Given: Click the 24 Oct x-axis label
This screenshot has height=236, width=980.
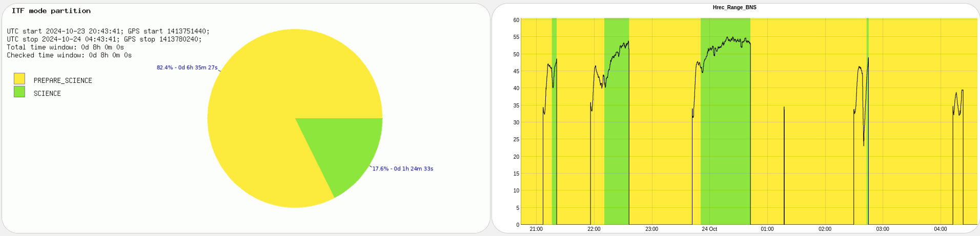Looking at the screenshot, I should (x=709, y=229).
